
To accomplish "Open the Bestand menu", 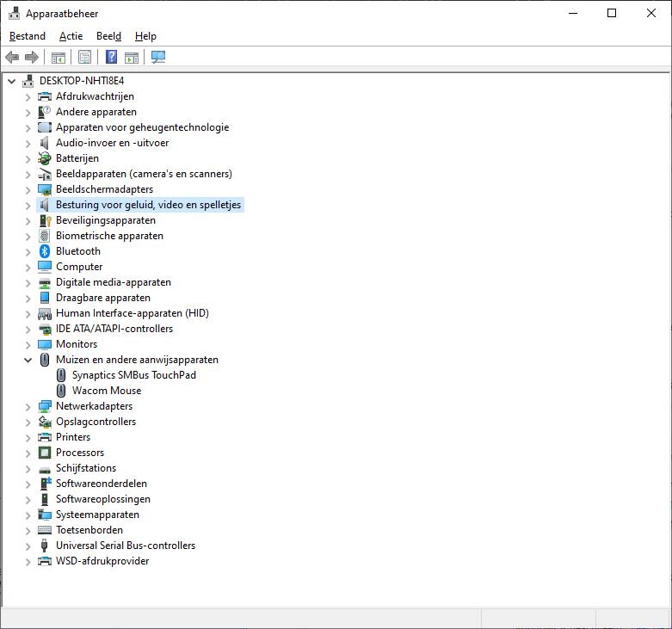I will click(x=28, y=36).
